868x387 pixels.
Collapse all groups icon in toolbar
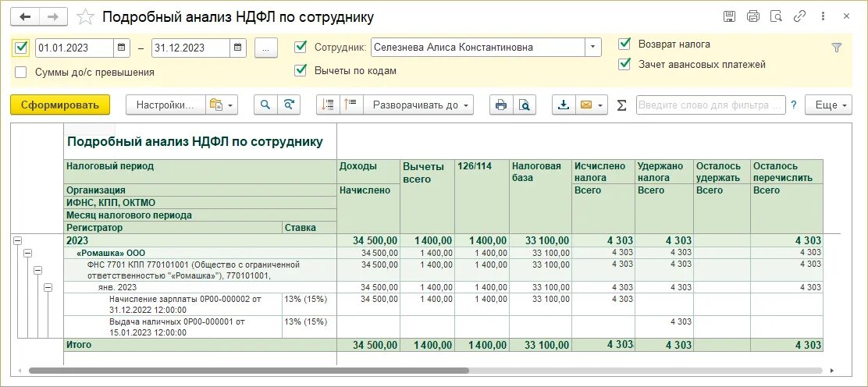point(329,105)
